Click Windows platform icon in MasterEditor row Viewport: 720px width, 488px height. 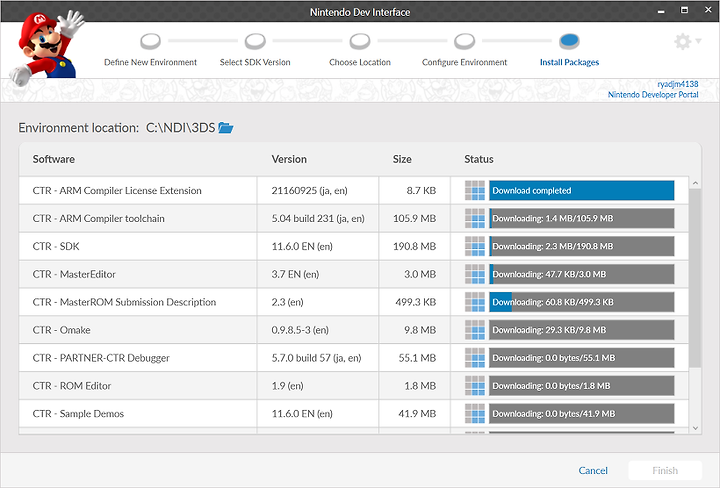pyautogui.click(x=475, y=274)
